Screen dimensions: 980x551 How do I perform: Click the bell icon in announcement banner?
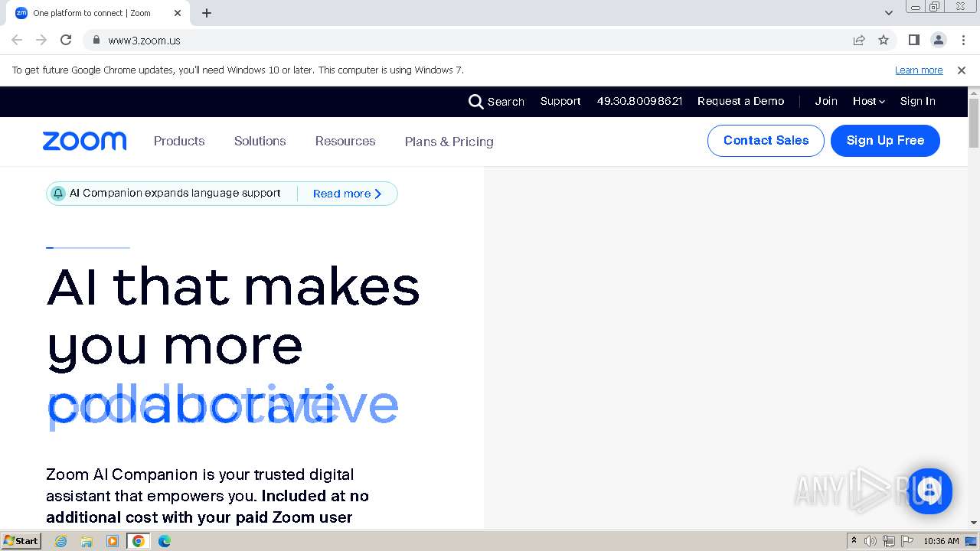coord(58,194)
